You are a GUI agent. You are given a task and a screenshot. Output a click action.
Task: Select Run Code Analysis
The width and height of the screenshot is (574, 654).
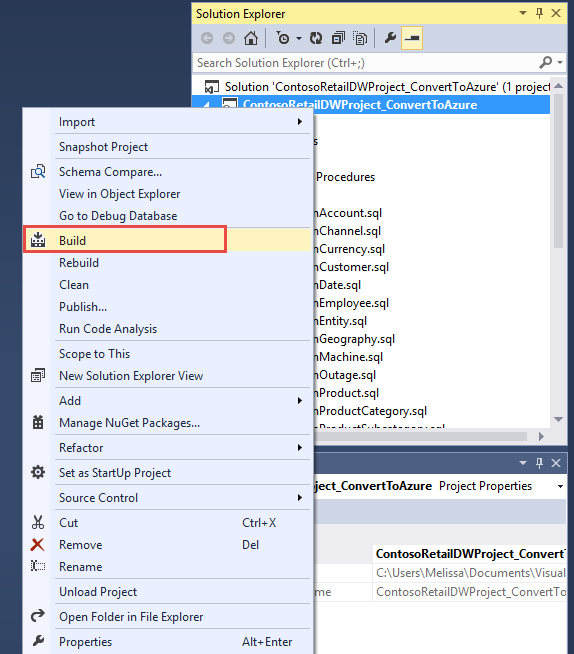click(181, 329)
